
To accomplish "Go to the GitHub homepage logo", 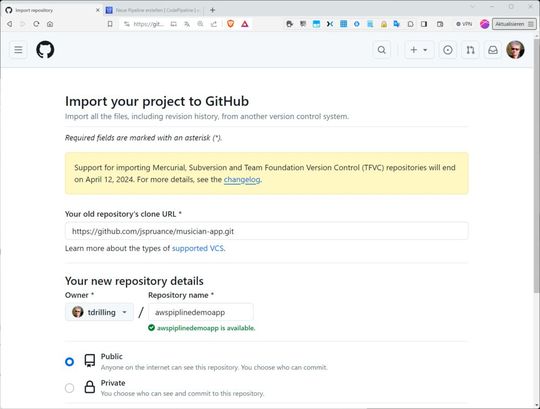I will click(x=45, y=50).
